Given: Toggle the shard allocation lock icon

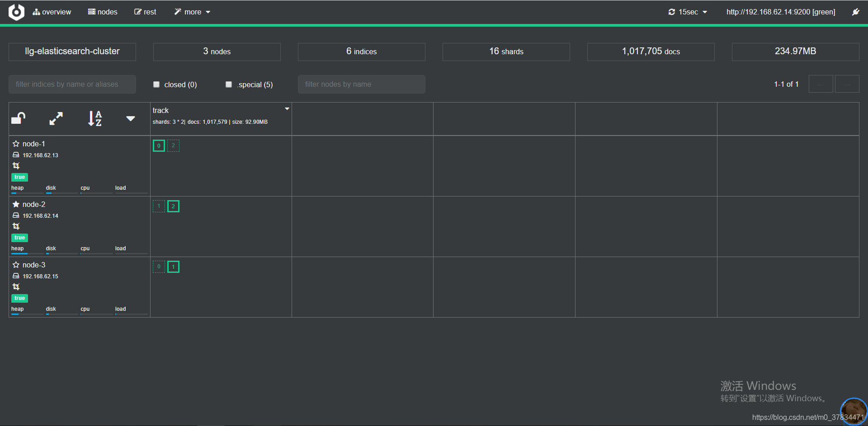Looking at the screenshot, I should (x=19, y=118).
